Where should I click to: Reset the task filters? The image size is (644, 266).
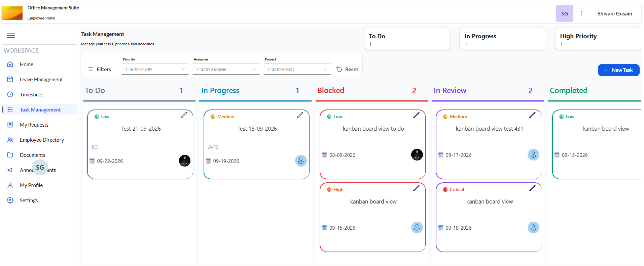point(347,70)
